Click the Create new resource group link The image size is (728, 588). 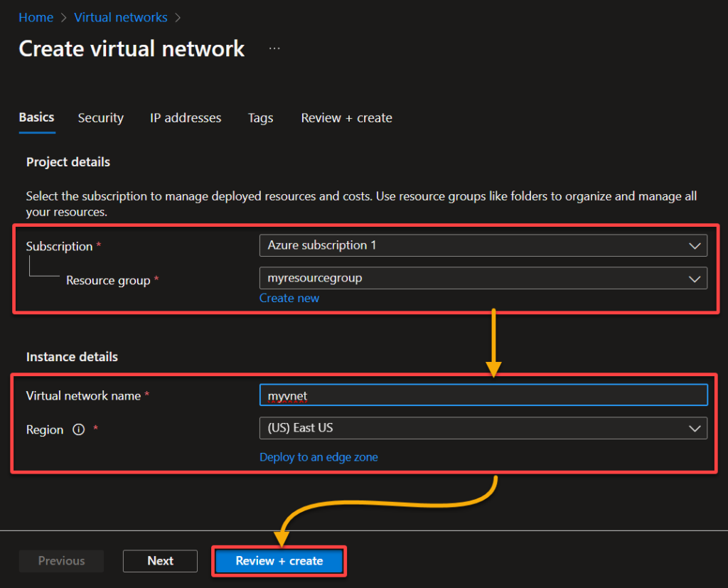[x=289, y=298]
